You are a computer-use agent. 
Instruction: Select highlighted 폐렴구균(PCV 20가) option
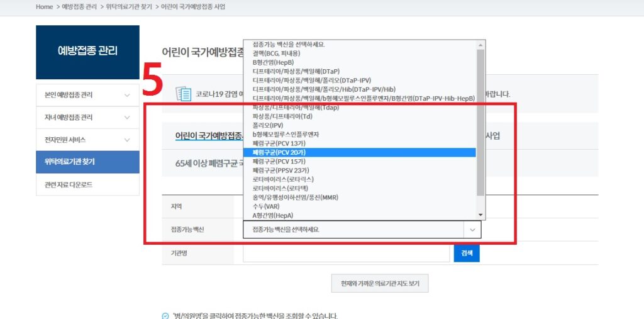pos(359,152)
